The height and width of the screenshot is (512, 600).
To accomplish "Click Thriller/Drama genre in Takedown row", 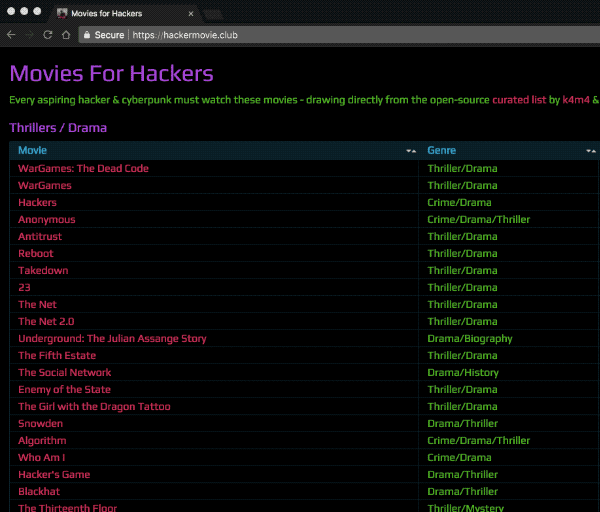I will (462, 271).
